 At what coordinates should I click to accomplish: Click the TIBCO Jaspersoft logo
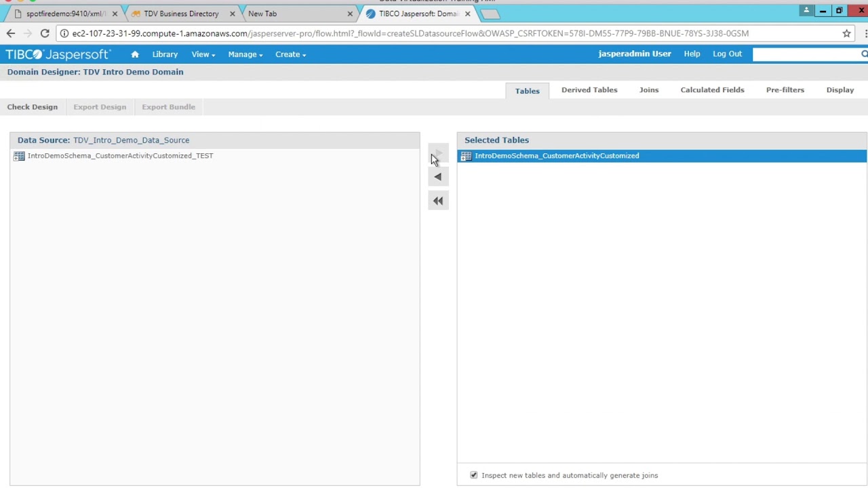click(x=58, y=54)
